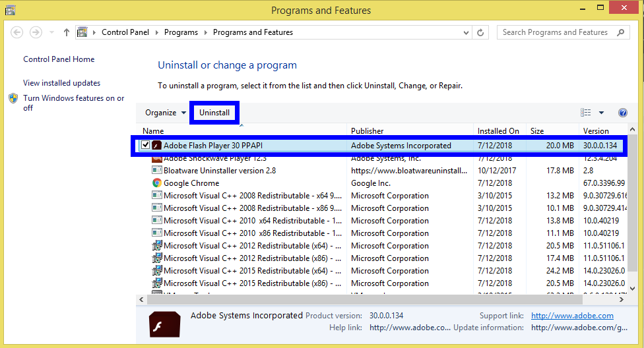644x348 pixels.
Task: Open Help with the question mark icon
Action: pyautogui.click(x=623, y=113)
